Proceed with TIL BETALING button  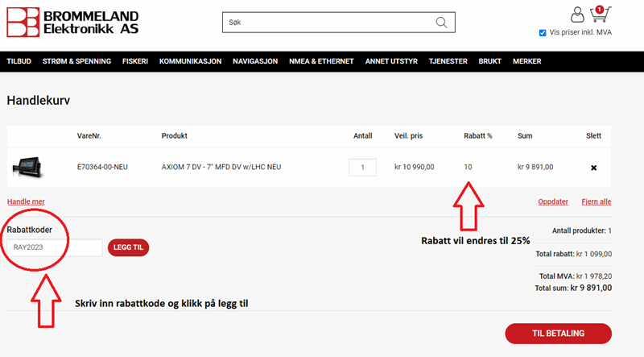558,333
